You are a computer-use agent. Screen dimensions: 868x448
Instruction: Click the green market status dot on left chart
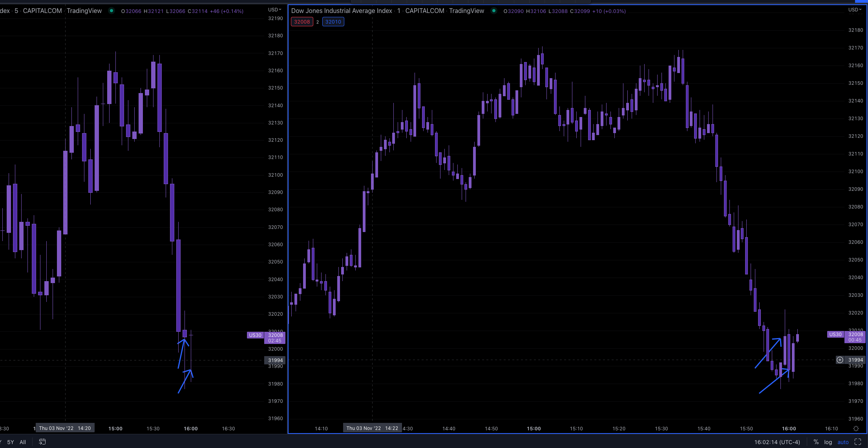pyautogui.click(x=112, y=11)
